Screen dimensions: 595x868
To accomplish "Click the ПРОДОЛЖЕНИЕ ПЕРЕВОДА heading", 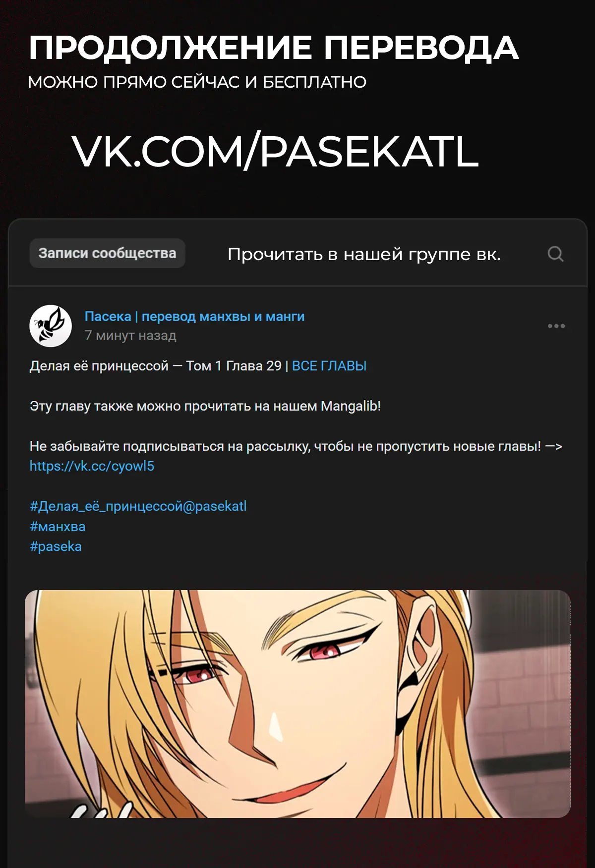I will 273,48.
